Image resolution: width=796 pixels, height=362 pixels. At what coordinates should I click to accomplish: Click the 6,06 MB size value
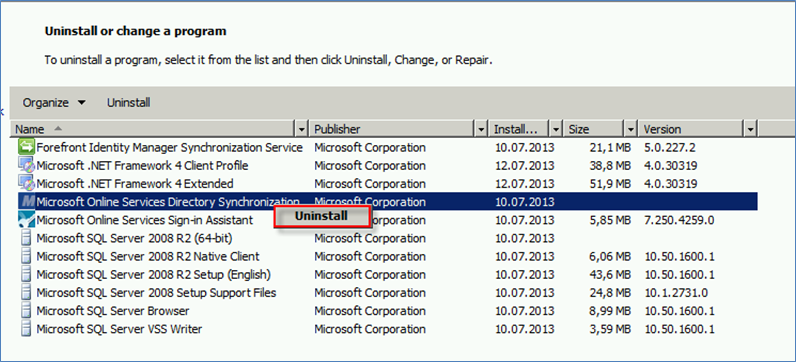pyautogui.click(x=610, y=256)
